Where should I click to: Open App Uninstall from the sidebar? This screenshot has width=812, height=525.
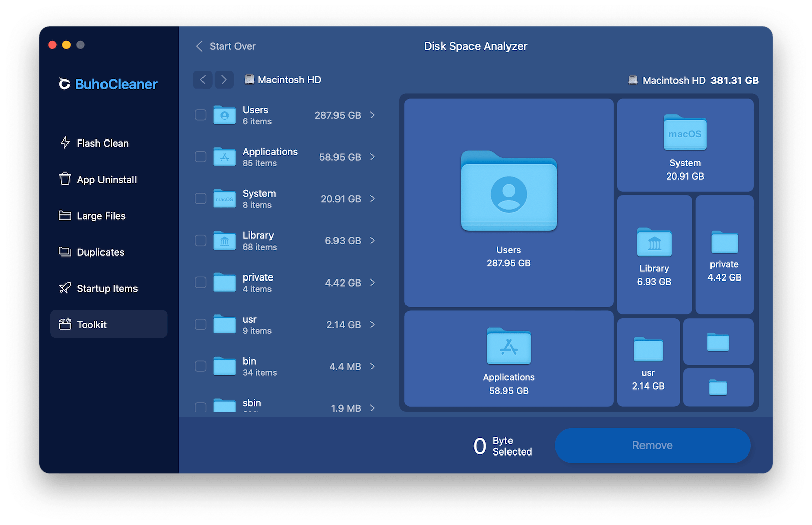pos(106,179)
